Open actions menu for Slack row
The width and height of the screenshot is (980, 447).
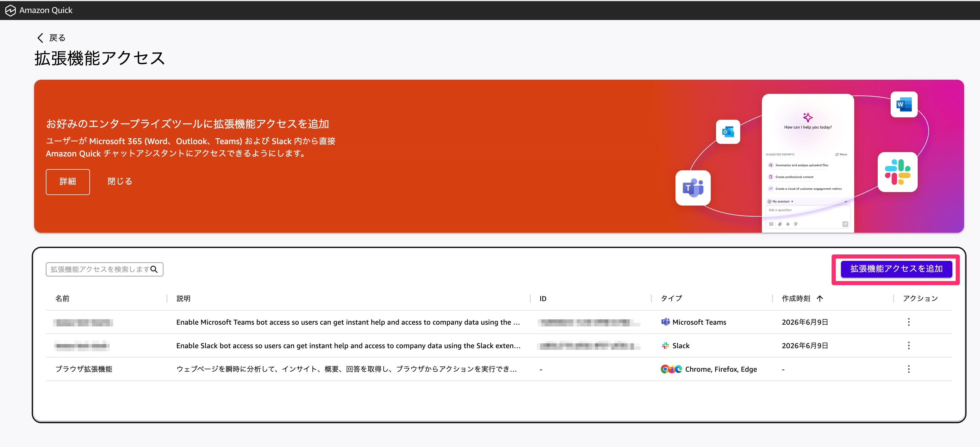[909, 346]
